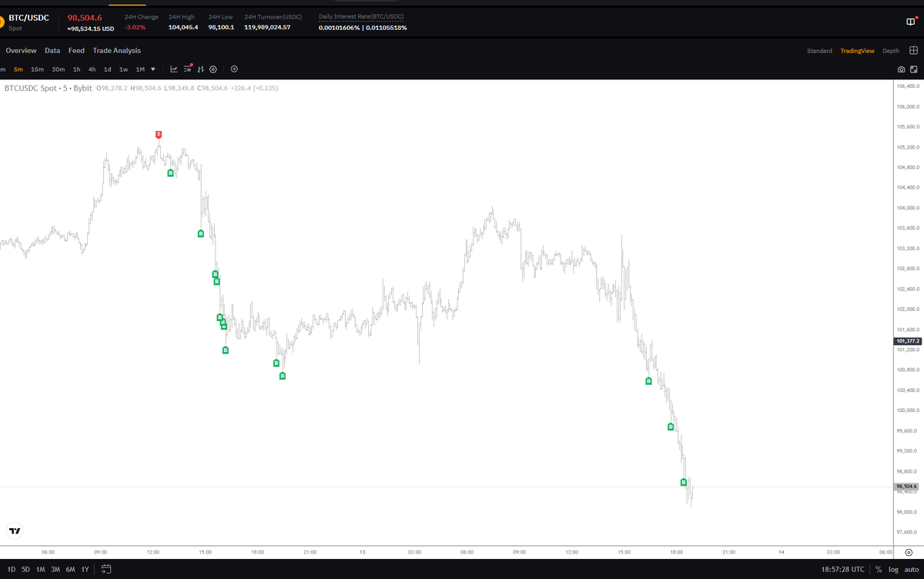Screen dimensions: 924x579
Task: Switch to Standard chart view
Action: pyautogui.click(x=819, y=51)
